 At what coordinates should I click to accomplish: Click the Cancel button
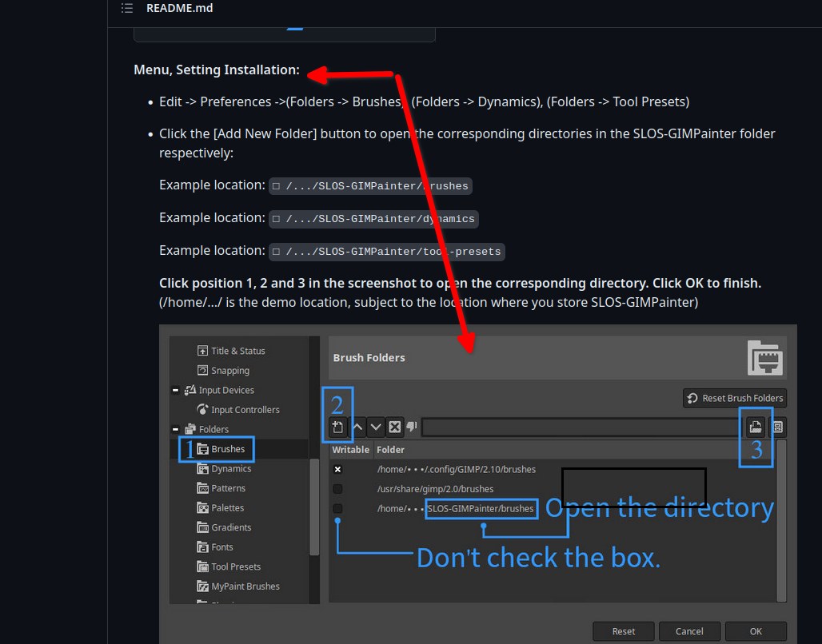pos(689,631)
